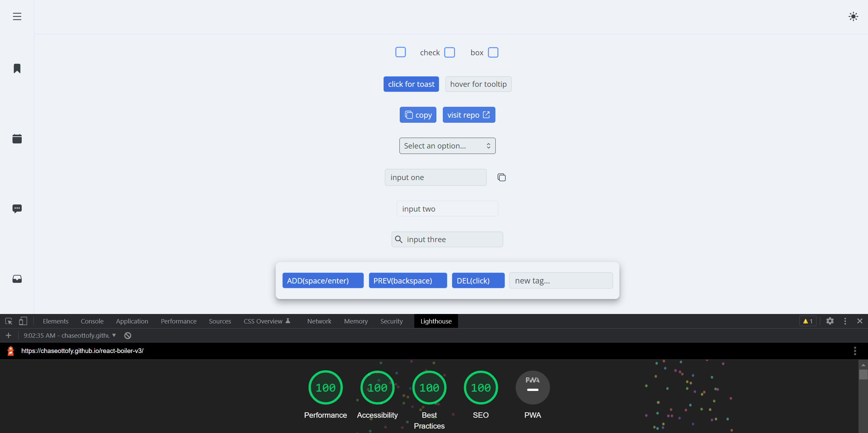Viewport: 868px width, 433px height.
Task: Open the 'Select an option...' dropdown
Action: [x=447, y=146]
